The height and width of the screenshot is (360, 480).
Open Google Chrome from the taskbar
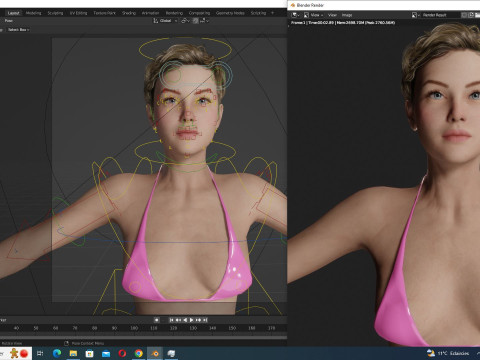pos(139,353)
